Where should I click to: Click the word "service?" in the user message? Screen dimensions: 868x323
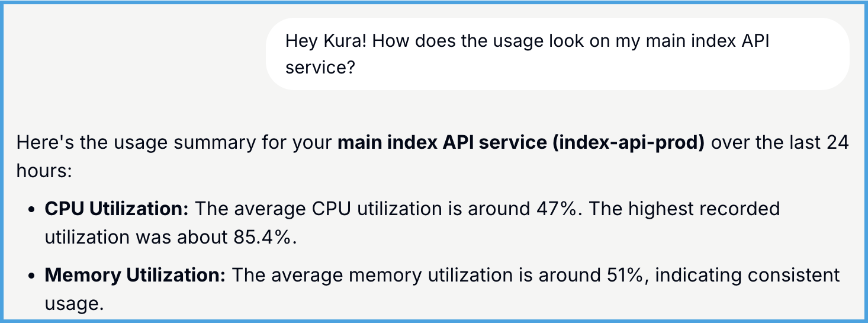click(320, 67)
